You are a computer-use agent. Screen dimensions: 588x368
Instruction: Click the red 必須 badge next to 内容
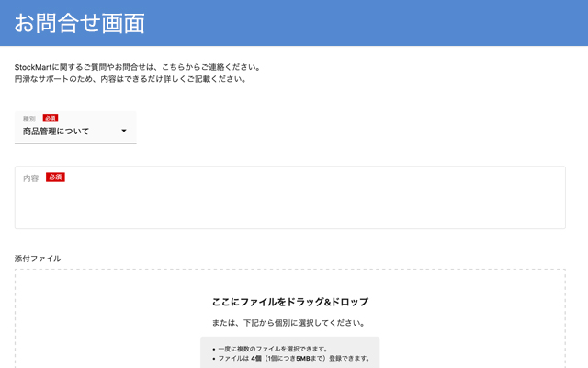(x=55, y=177)
